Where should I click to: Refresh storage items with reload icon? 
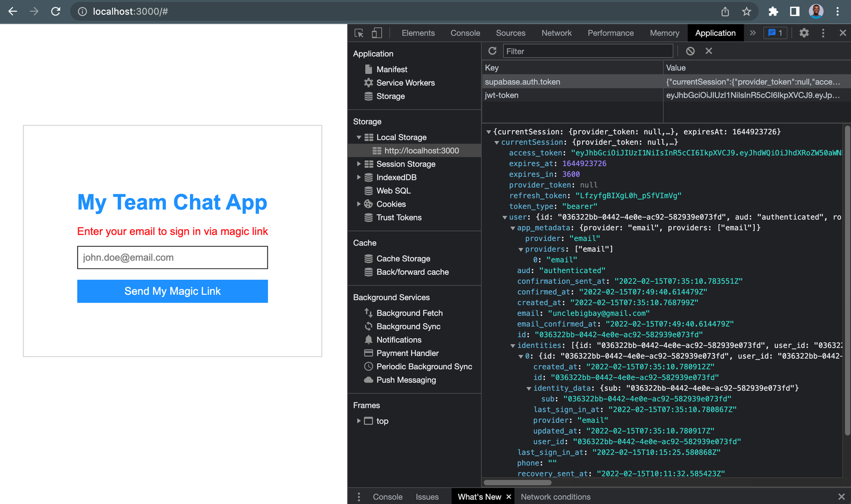pyautogui.click(x=492, y=51)
